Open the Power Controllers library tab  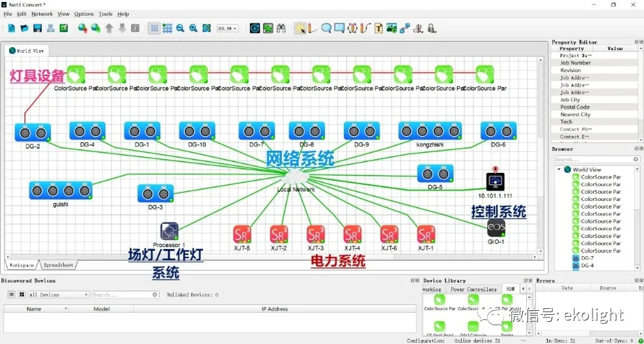point(473,289)
